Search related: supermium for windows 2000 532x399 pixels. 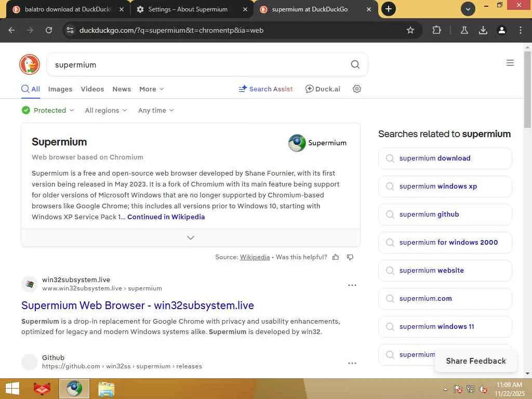pos(445,242)
